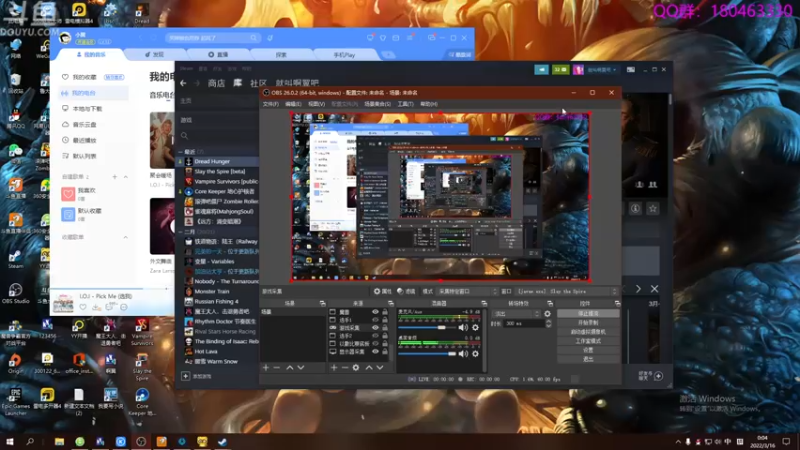
Task: Like the playing song heart icon in music player
Action: [x=83, y=307]
